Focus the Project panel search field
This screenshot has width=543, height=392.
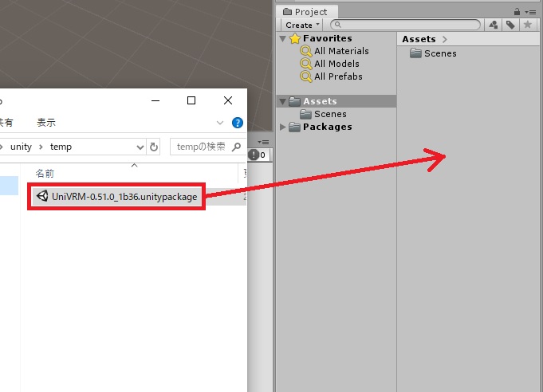click(405, 25)
